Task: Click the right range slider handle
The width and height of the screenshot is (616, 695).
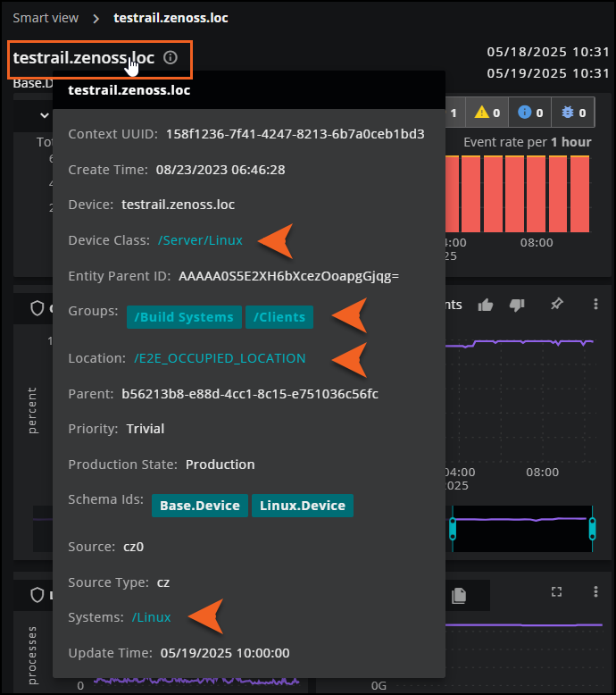Action: [x=593, y=529]
